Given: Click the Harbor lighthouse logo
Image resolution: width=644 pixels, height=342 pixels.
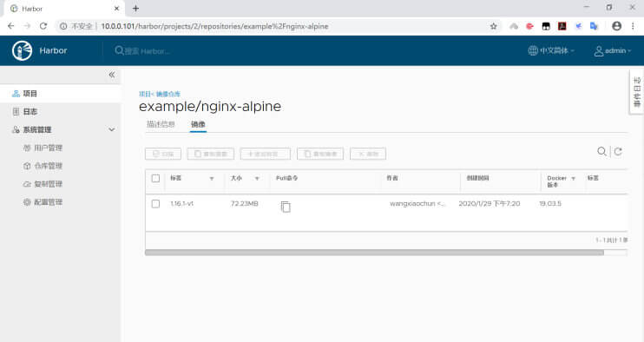Looking at the screenshot, I should pyautogui.click(x=23, y=51).
